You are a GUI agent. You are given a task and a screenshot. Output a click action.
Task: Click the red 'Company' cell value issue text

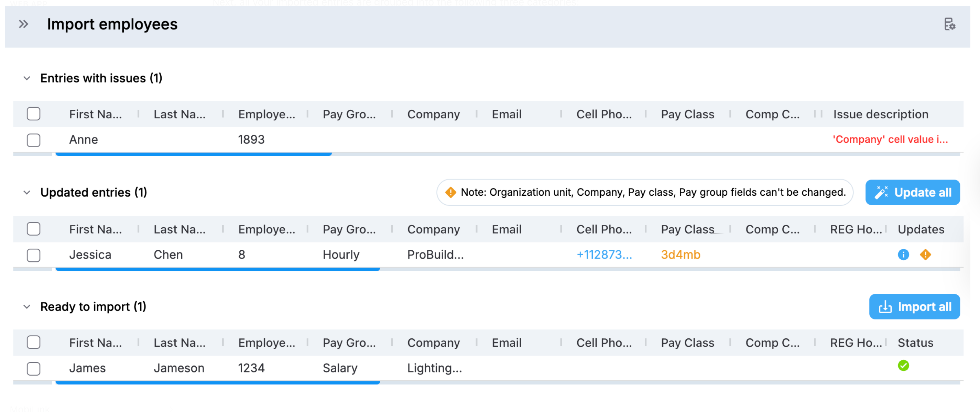(890, 140)
